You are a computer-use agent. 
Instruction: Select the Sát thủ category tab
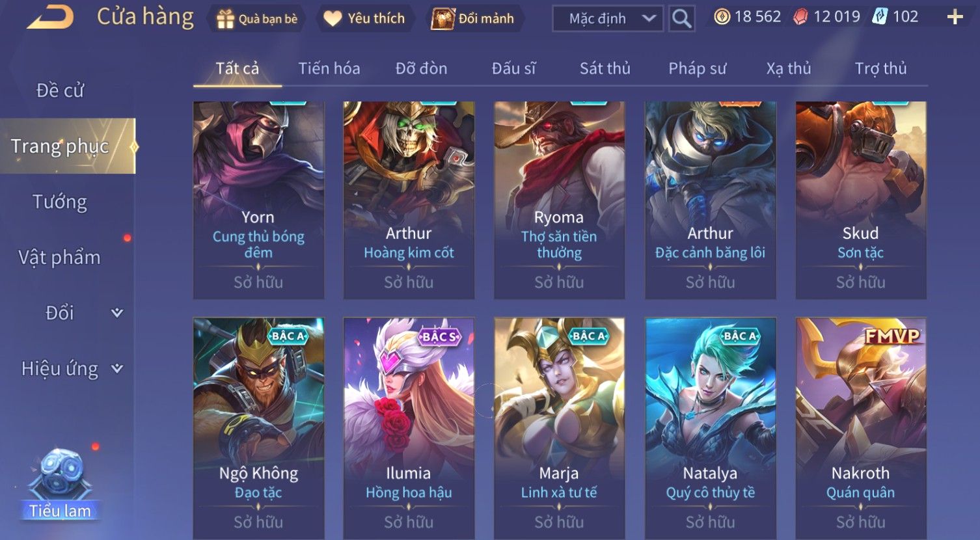tap(605, 68)
